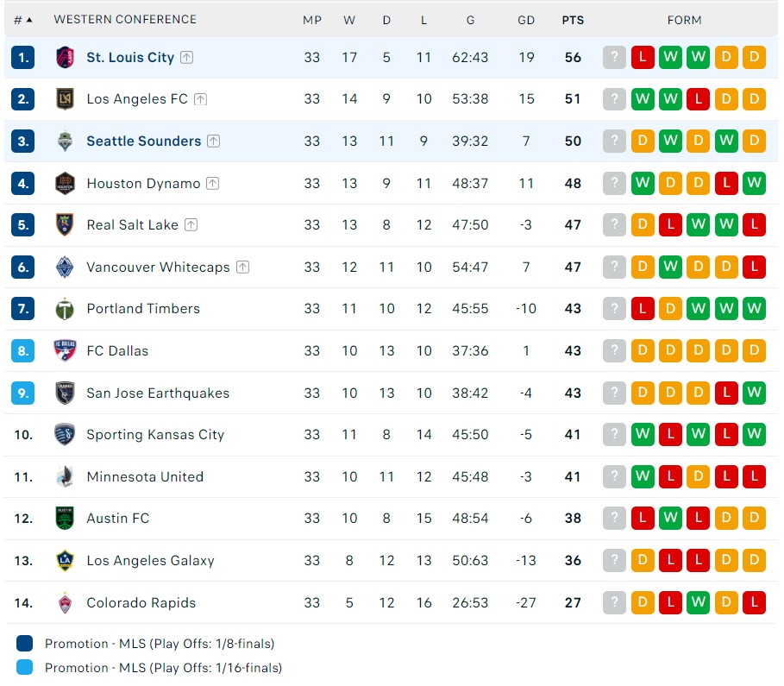Open the Minnesota United team page
The image size is (784, 686).
point(145,476)
